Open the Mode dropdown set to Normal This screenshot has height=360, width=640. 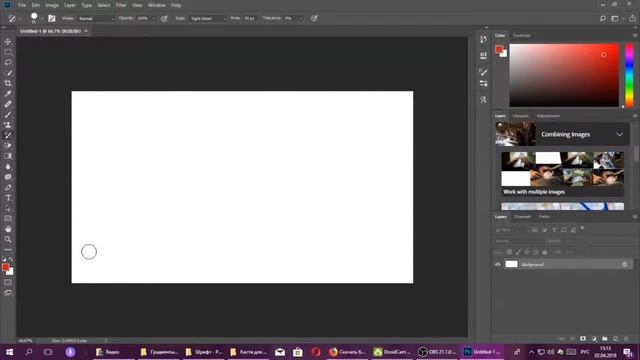pyautogui.click(x=96, y=18)
